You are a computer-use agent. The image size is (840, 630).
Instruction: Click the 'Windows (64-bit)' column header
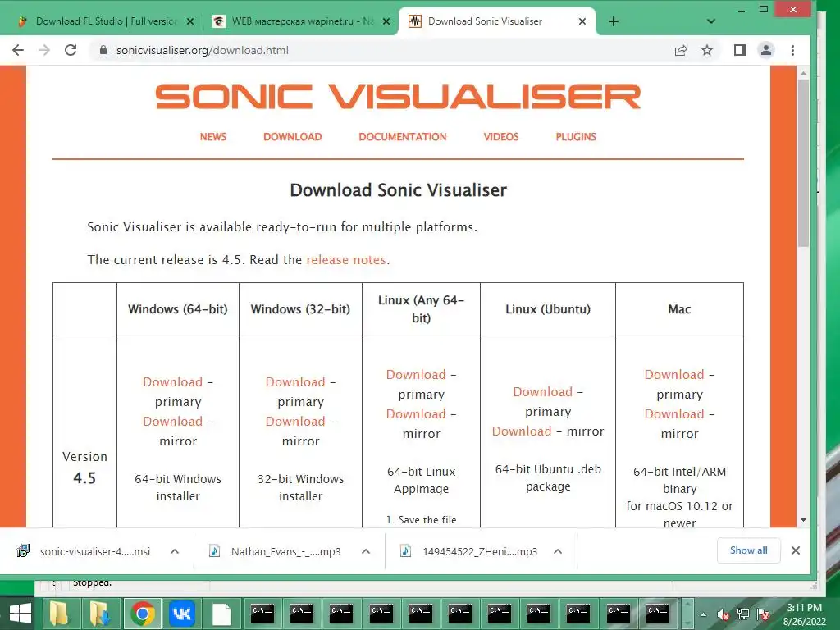coord(178,309)
